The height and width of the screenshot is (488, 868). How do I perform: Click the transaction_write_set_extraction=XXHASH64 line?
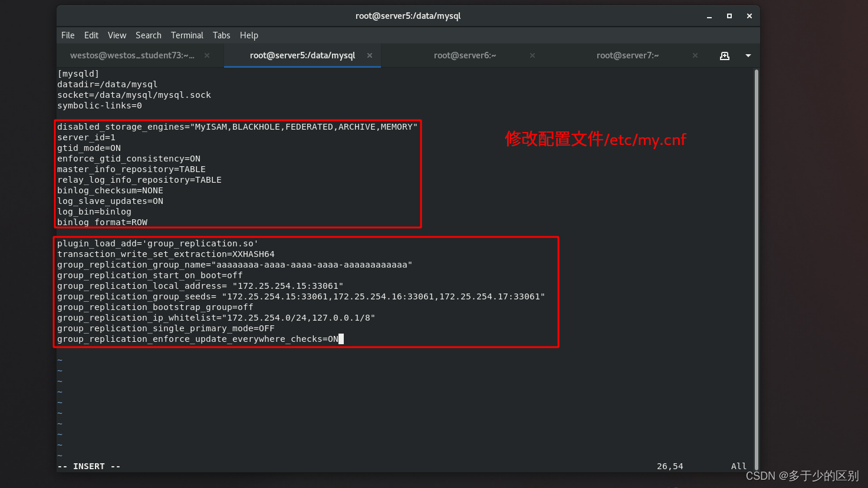(x=166, y=254)
